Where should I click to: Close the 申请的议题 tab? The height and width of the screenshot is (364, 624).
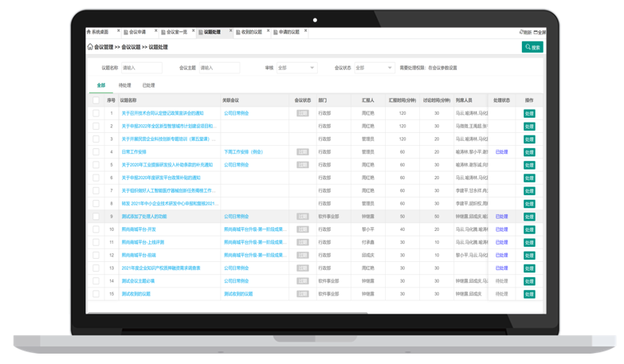pos(305,30)
